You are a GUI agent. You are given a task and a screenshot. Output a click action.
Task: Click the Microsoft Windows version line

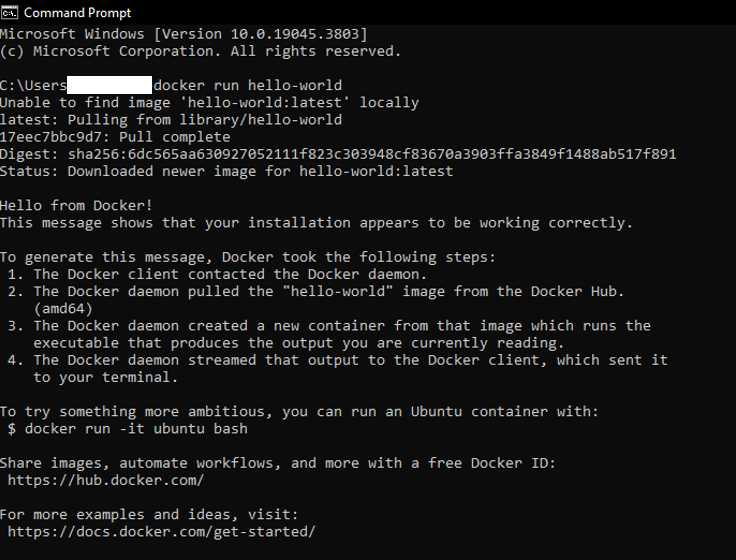pyautogui.click(x=183, y=33)
